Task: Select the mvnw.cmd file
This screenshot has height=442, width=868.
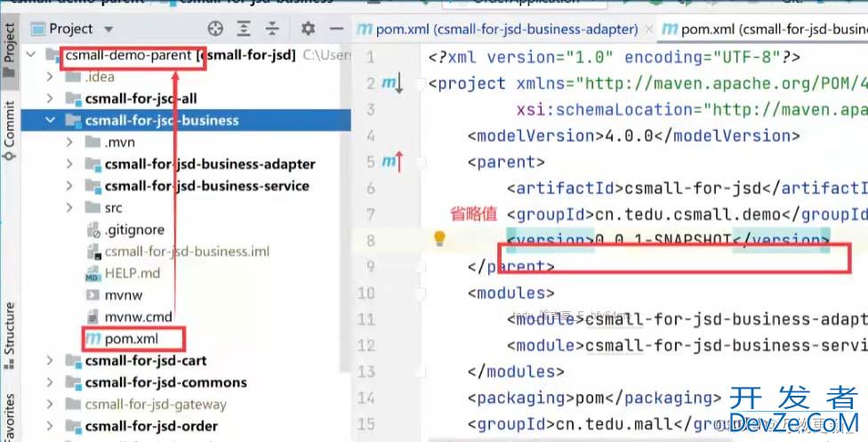Action: point(186,317)
